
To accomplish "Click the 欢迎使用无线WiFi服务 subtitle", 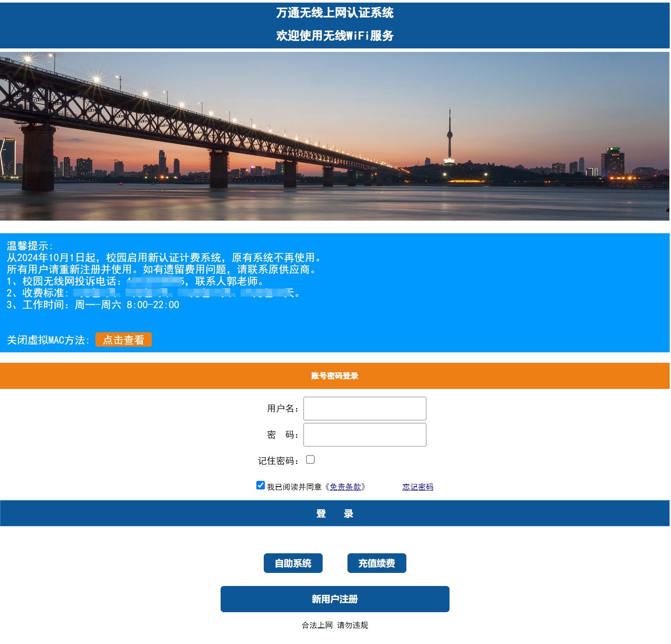I will click(334, 36).
